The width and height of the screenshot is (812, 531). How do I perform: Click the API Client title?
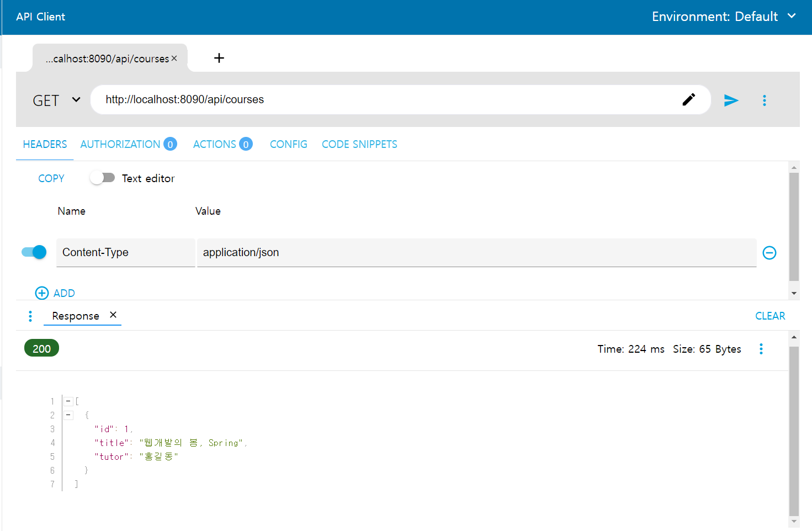pyautogui.click(x=40, y=17)
